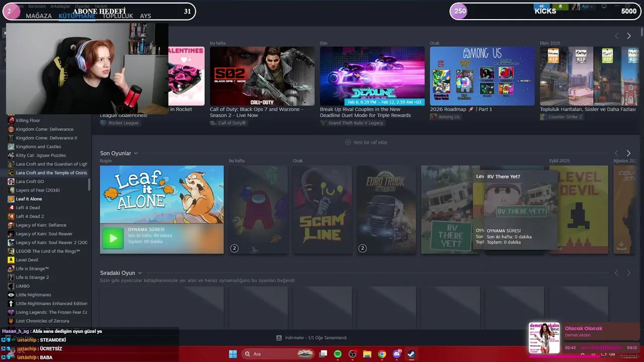
Task: Advance Son Oyunlar shelf with right arrow
Action: (628, 153)
